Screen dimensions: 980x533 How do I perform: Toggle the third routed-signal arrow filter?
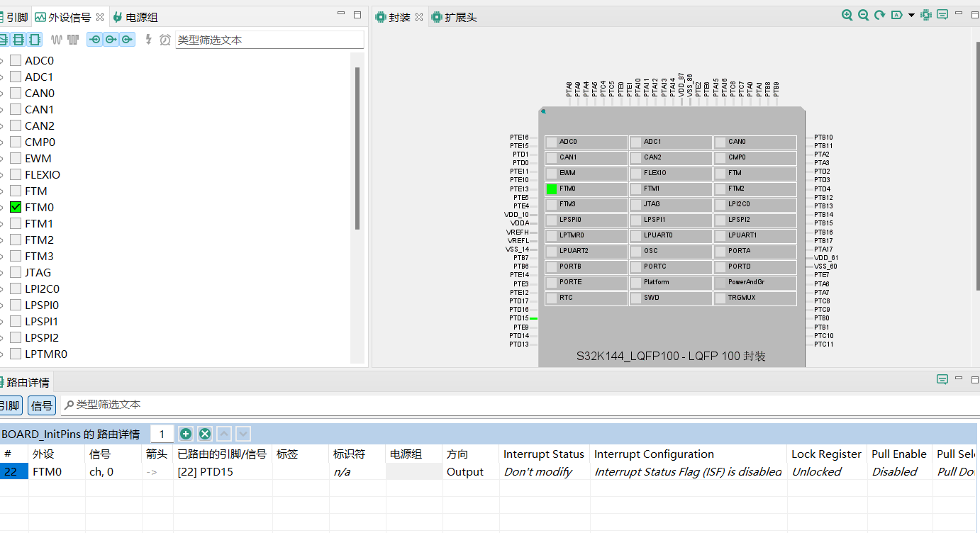pyautogui.click(x=127, y=40)
